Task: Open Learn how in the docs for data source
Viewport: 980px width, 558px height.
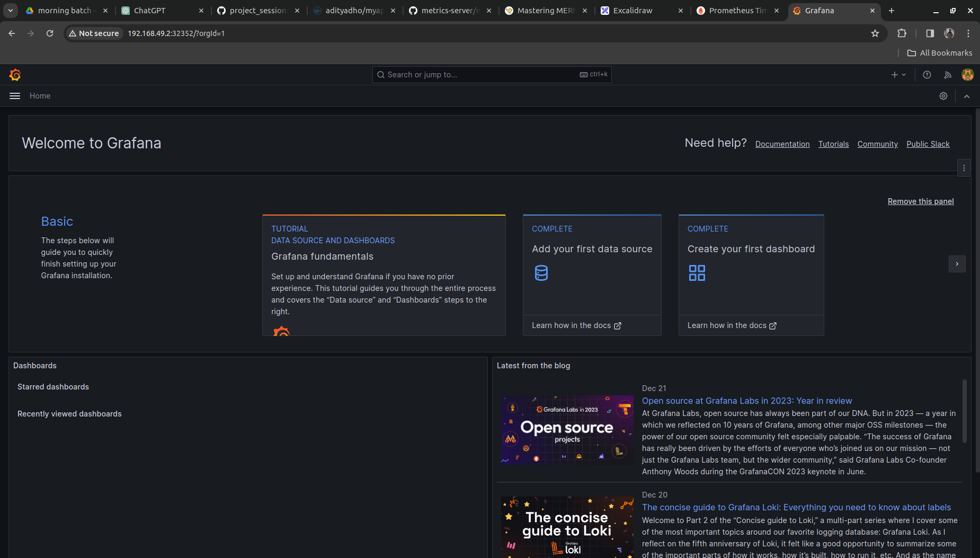Action: 576,325
